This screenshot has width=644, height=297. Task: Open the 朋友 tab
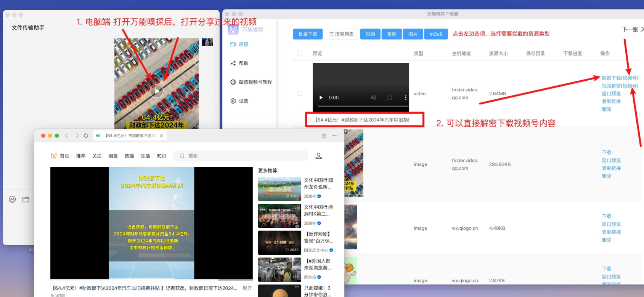pyautogui.click(x=113, y=156)
